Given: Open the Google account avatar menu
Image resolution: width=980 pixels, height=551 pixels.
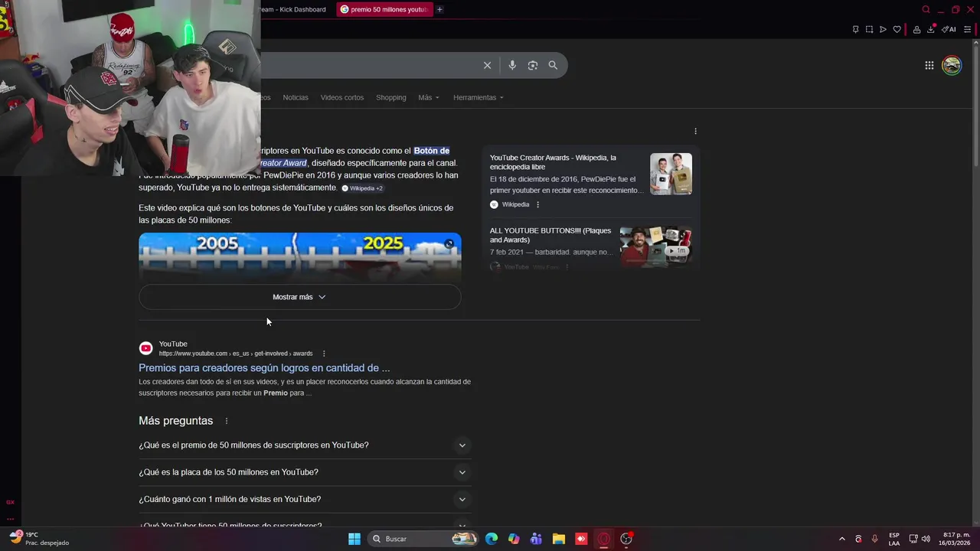Looking at the screenshot, I should click(952, 65).
